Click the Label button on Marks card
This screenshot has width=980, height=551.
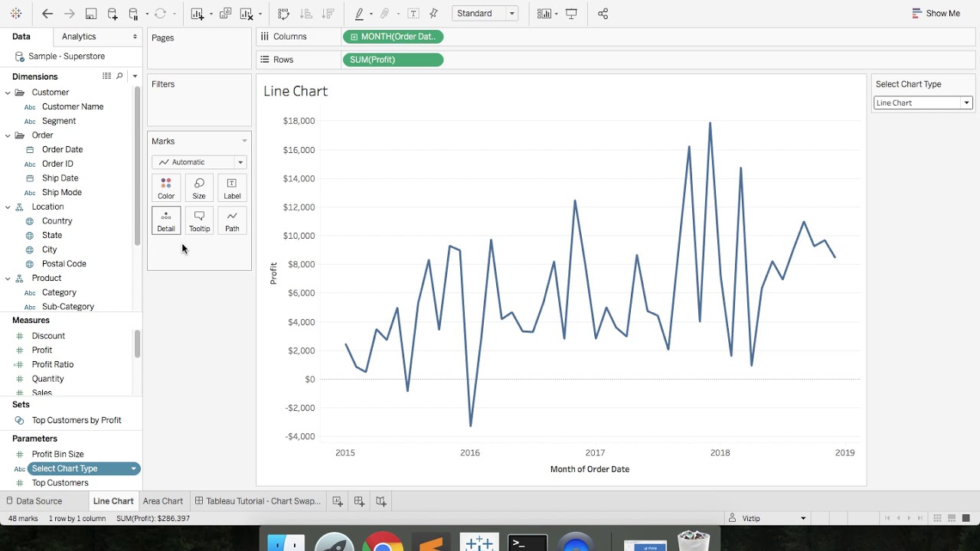point(232,188)
